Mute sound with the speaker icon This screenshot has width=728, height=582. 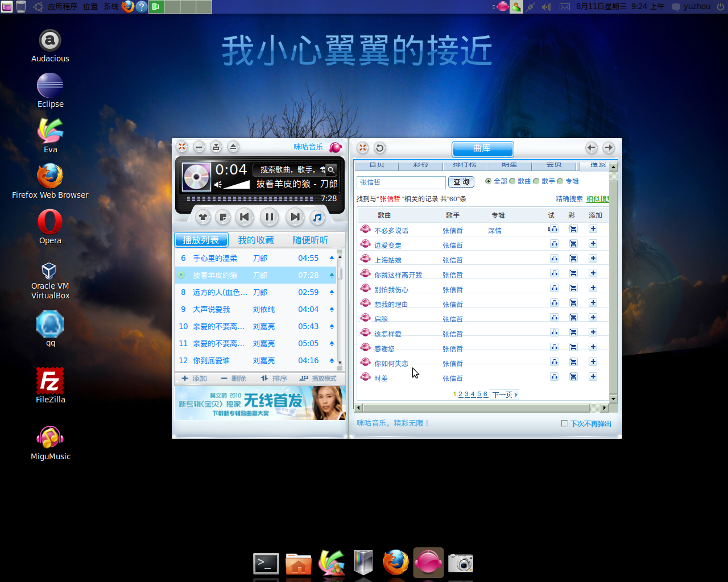tap(218, 184)
